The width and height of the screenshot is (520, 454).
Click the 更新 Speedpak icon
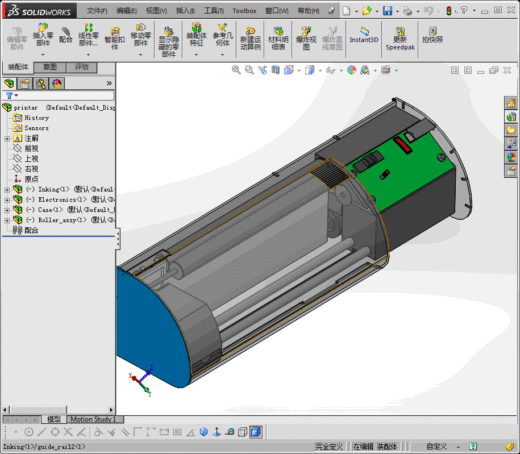tap(400, 39)
